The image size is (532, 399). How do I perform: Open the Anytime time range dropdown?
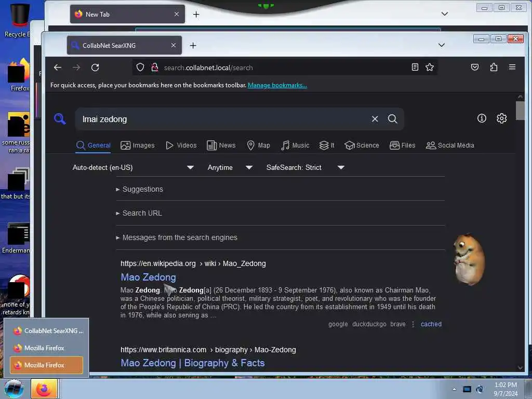click(x=230, y=167)
